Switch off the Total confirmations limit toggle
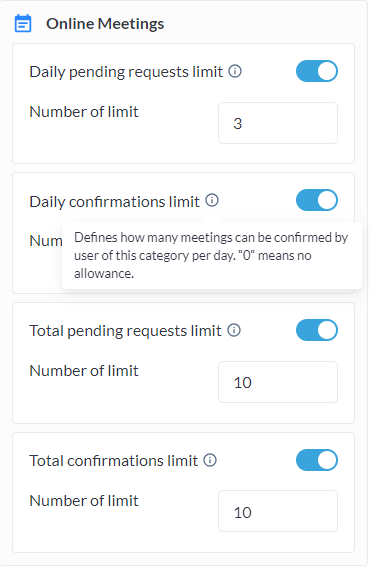Image resolution: width=370 pixels, height=573 pixels. pyautogui.click(x=317, y=460)
